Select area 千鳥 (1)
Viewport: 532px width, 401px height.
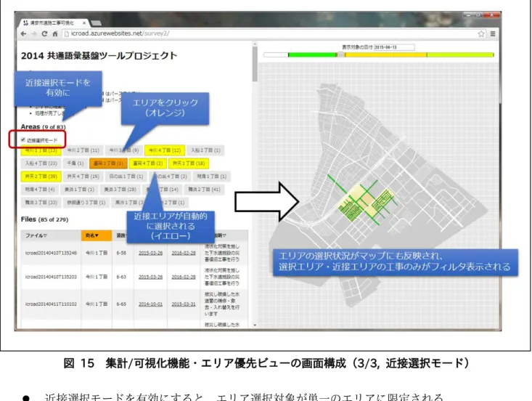pos(75,163)
